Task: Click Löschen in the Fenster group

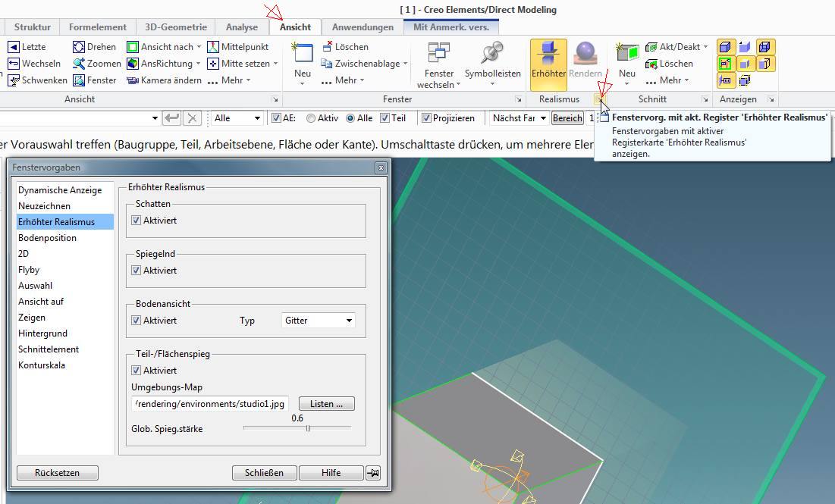Action: tap(345, 47)
